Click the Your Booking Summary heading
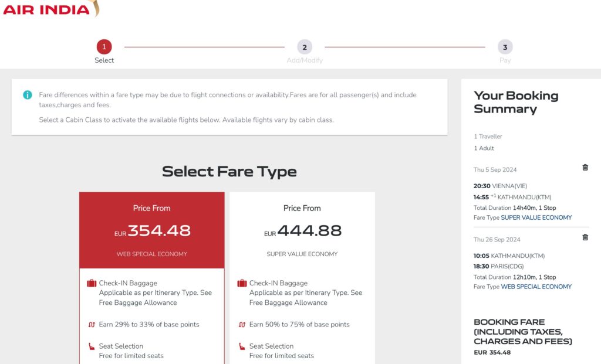 point(516,102)
